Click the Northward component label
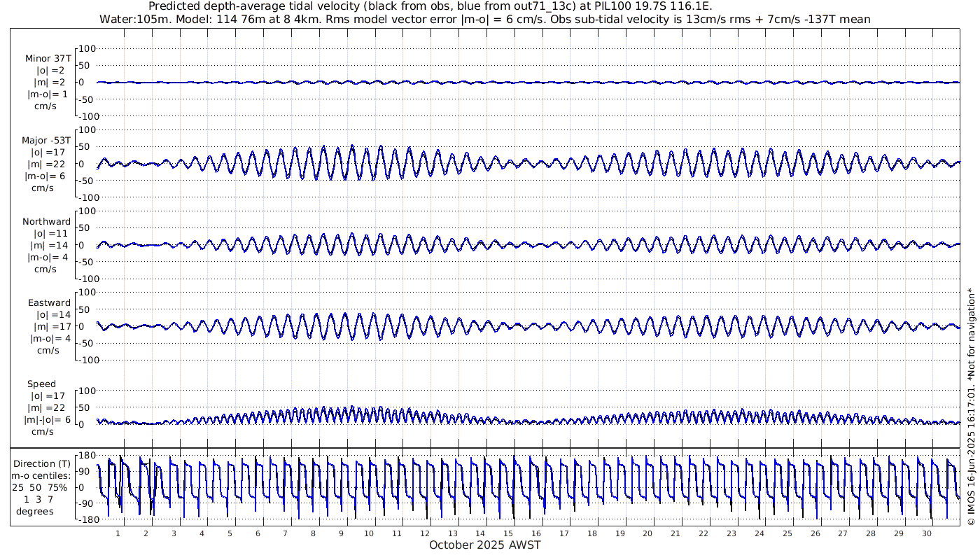This screenshot has height=560, width=980. 46,222
